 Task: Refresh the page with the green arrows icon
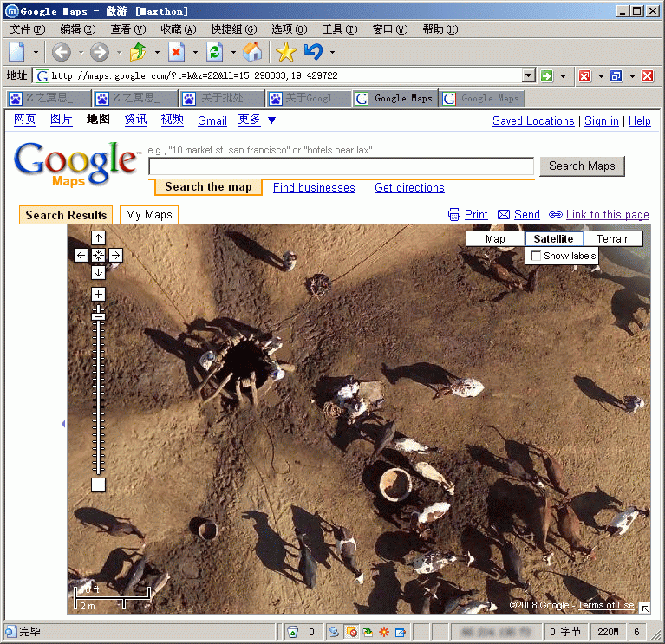(x=215, y=52)
